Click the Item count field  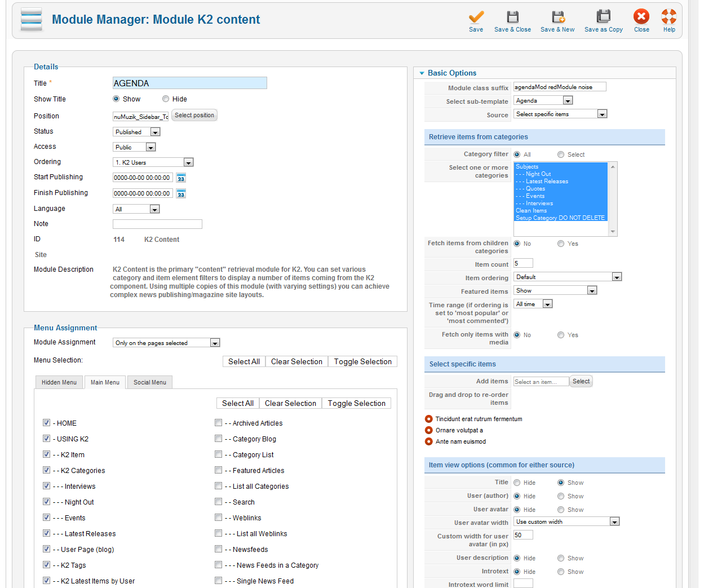(523, 263)
